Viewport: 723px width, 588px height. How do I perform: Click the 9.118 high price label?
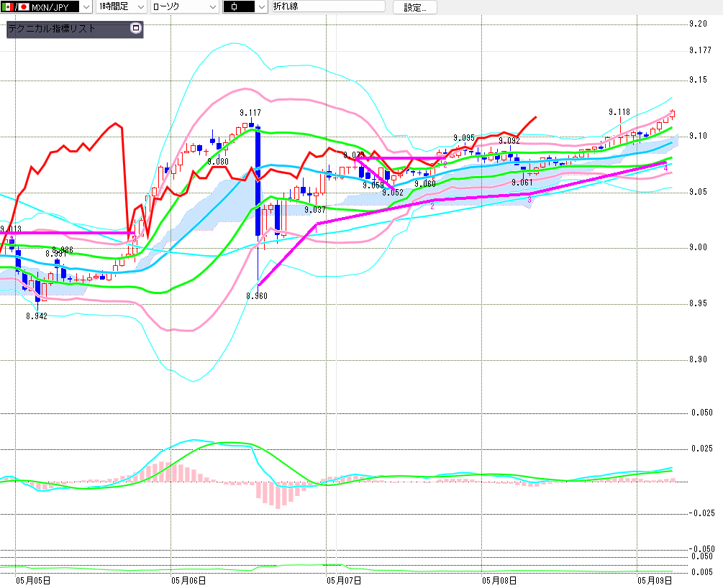(x=619, y=112)
